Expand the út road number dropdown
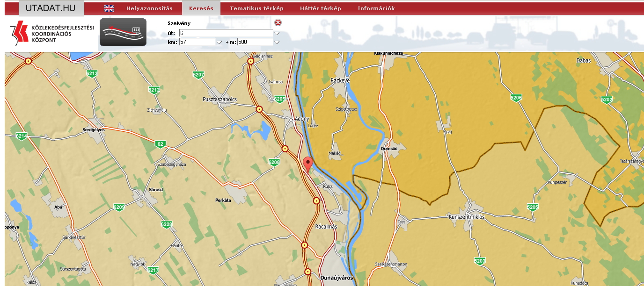 (x=277, y=33)
